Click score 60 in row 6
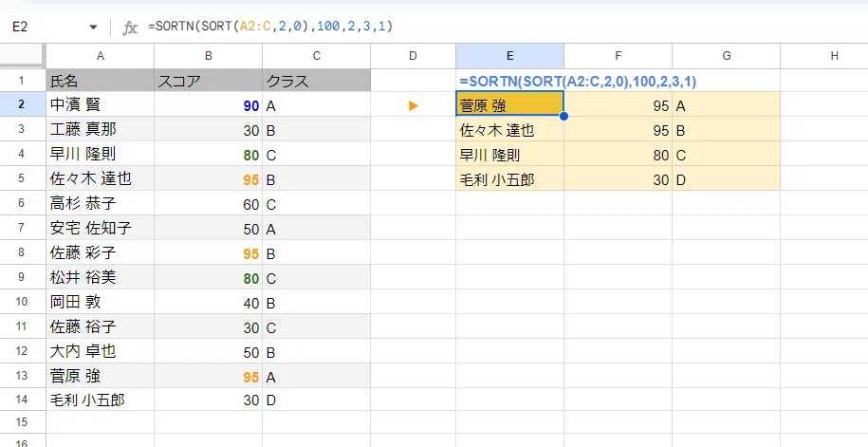 point(208,203)
